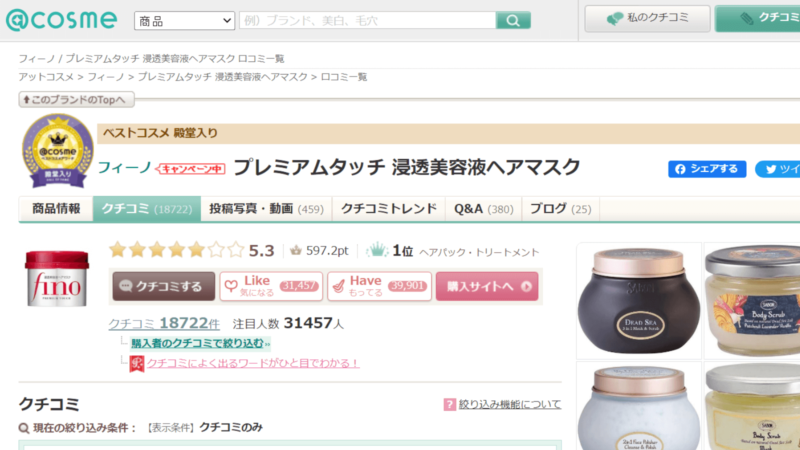Screen dimensions: 800x450
Task: Click the question mark help icon
Action: coord(449,404)
